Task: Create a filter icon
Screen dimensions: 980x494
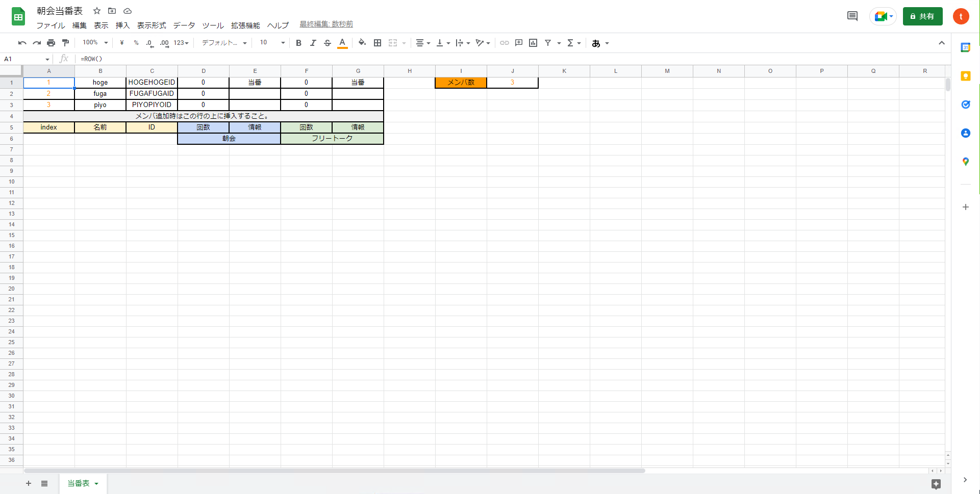Action: [548, 43]
